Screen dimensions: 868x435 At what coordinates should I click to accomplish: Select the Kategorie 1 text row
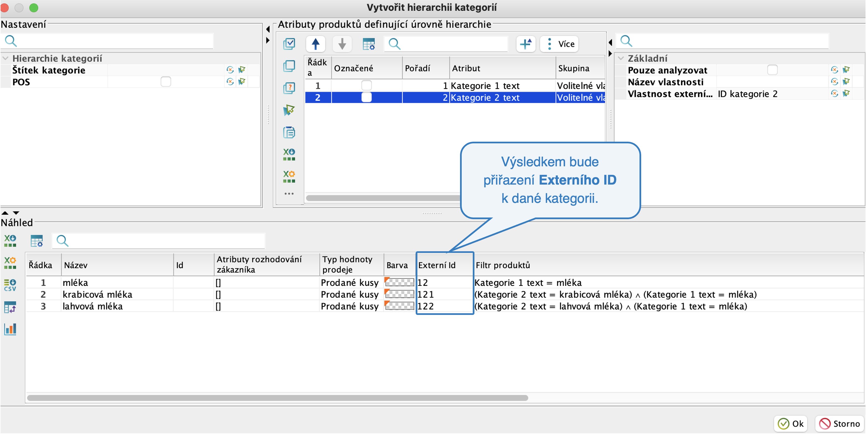[455, 86]
